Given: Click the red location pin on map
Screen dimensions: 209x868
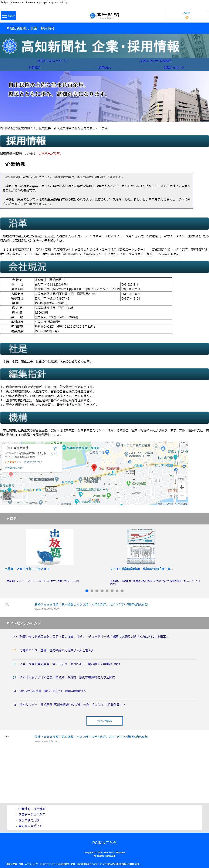Looking at the screenshot, I should click(x=94, y=468).
